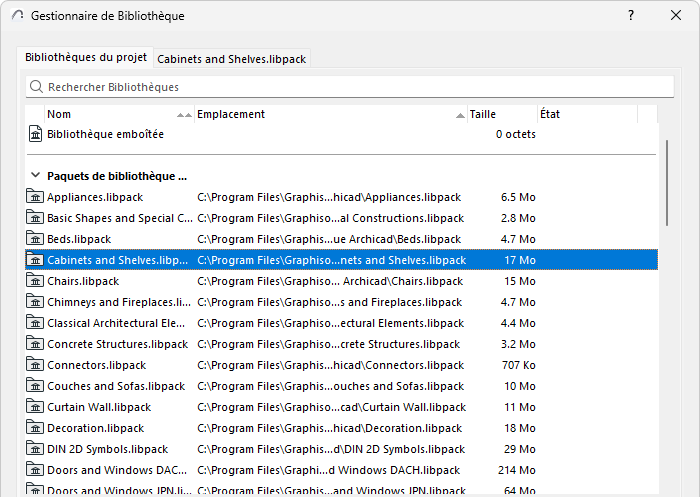Select Couches and Sofas.libpack name
Viewport: 700px width, 497px height.
click(116, 386)
